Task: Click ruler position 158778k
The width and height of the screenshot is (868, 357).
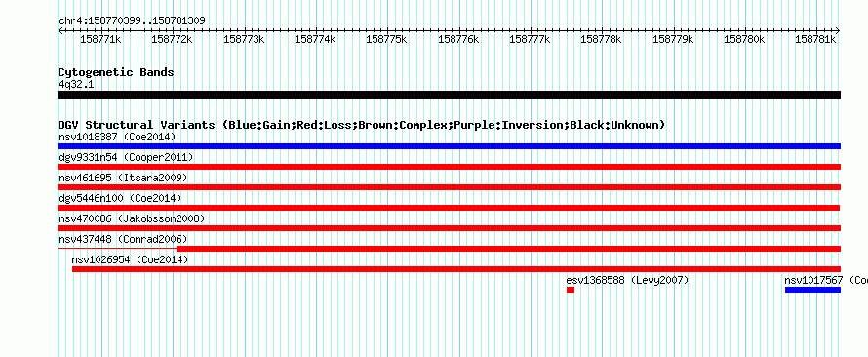Action: point(602,39)
